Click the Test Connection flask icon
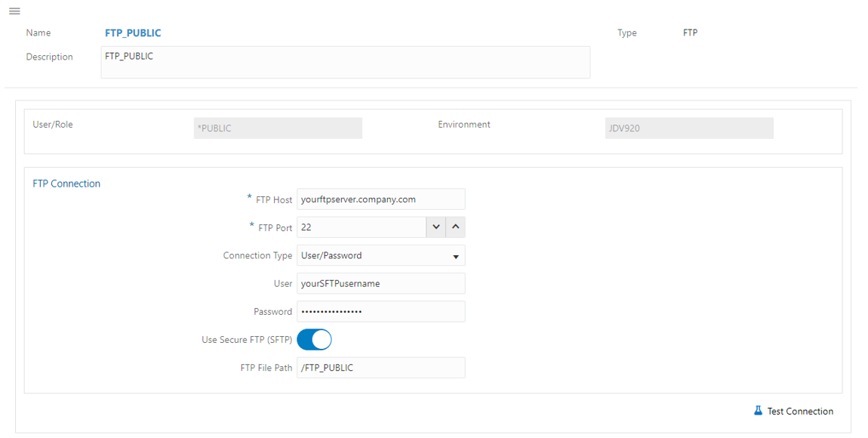The image size is (868, 438). pos(759,410)
